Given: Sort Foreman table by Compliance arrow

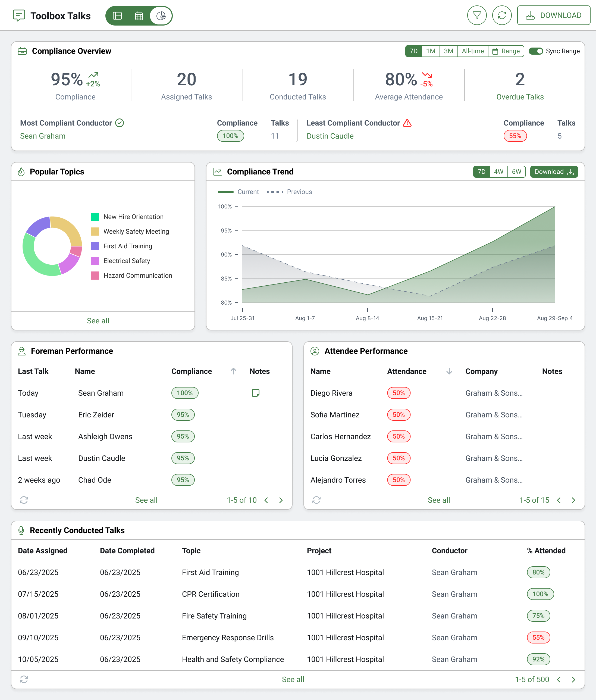Looking at the screenshot, I should 233,371.
